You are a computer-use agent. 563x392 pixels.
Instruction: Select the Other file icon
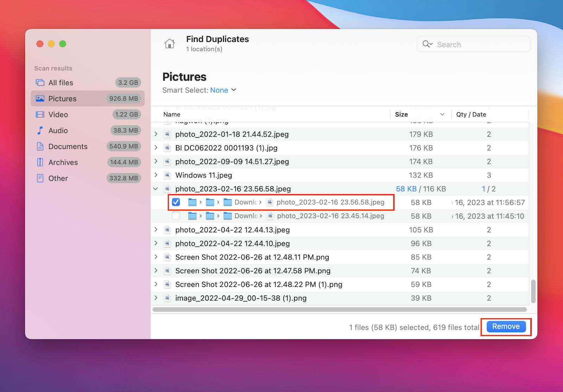click(x=40, y=178)
